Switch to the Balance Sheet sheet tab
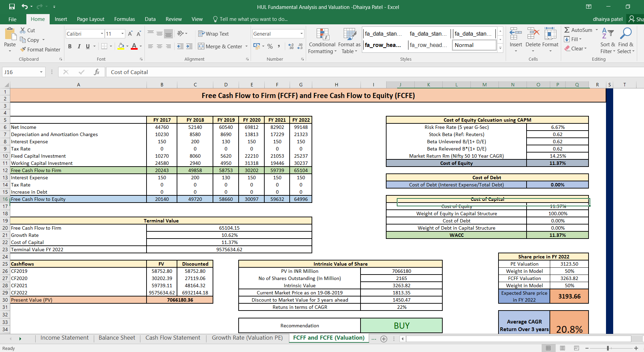This screenshot has width=644, height=352. pos(117,338)
